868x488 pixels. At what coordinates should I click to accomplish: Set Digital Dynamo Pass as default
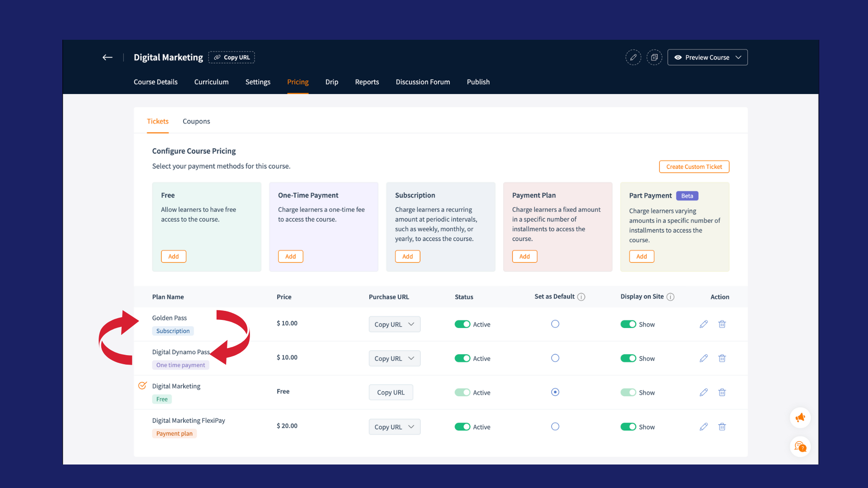[555, 358]
